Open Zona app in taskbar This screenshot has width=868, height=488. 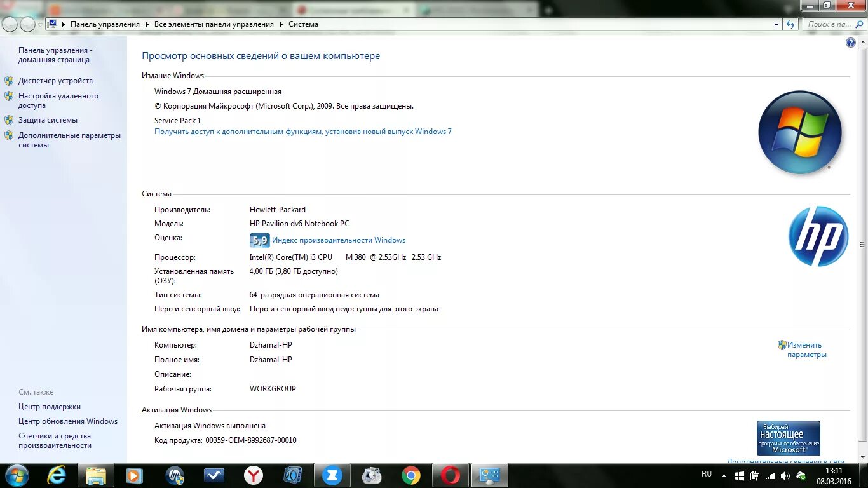click(332, 475)
